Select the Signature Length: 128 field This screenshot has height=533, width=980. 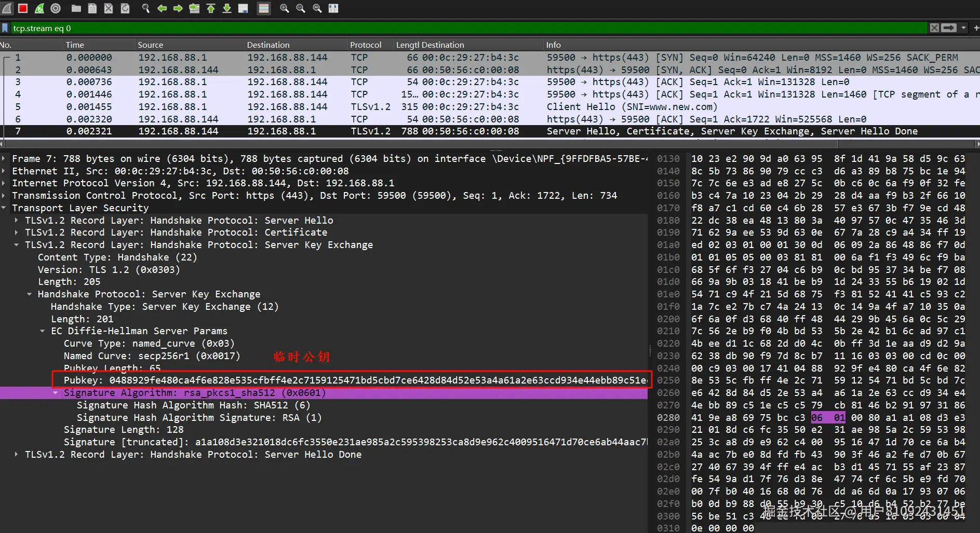point(124,430)
